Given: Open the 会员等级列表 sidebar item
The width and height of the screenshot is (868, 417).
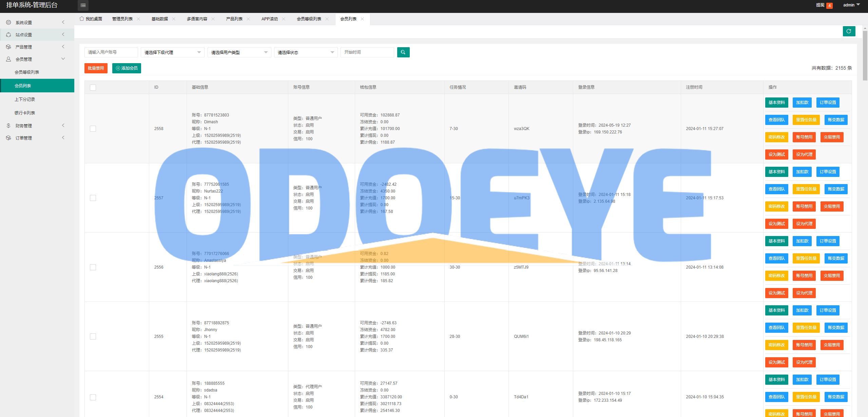Looking at the screenshot, I should [x=37, y=72].
